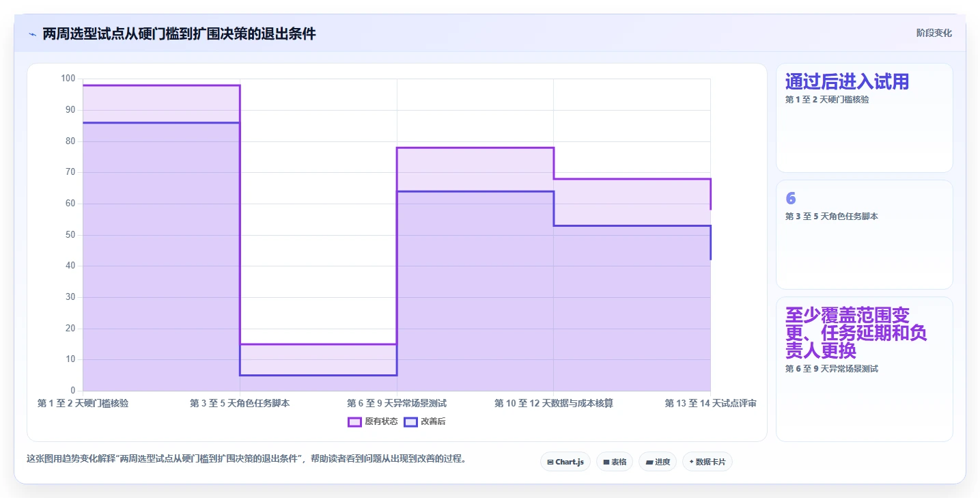The width and height of the screenshot is (980, 498).
Task: Open the card showing value 6
Action: tap(865, 235)
